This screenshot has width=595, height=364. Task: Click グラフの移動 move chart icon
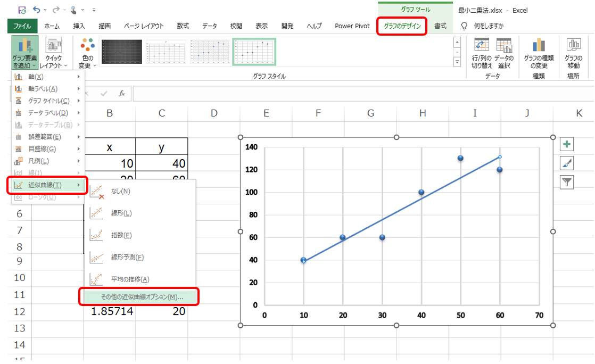(x=573, y=52)
